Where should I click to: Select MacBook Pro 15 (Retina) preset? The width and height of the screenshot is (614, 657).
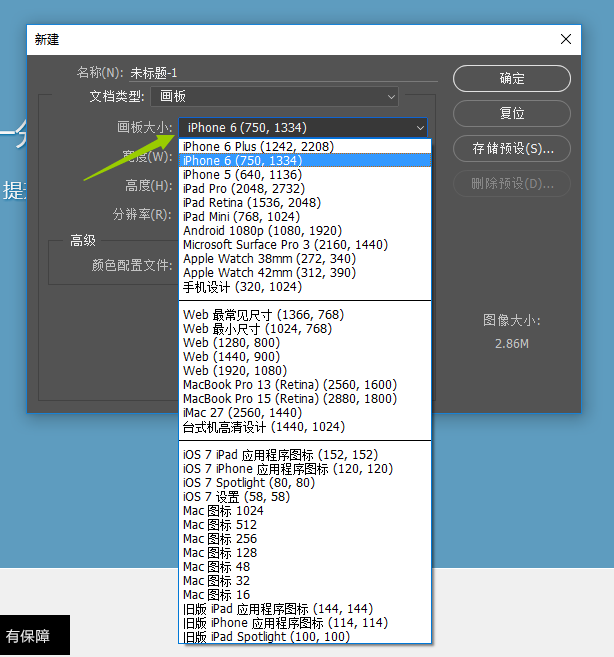(x=305, y=398)
